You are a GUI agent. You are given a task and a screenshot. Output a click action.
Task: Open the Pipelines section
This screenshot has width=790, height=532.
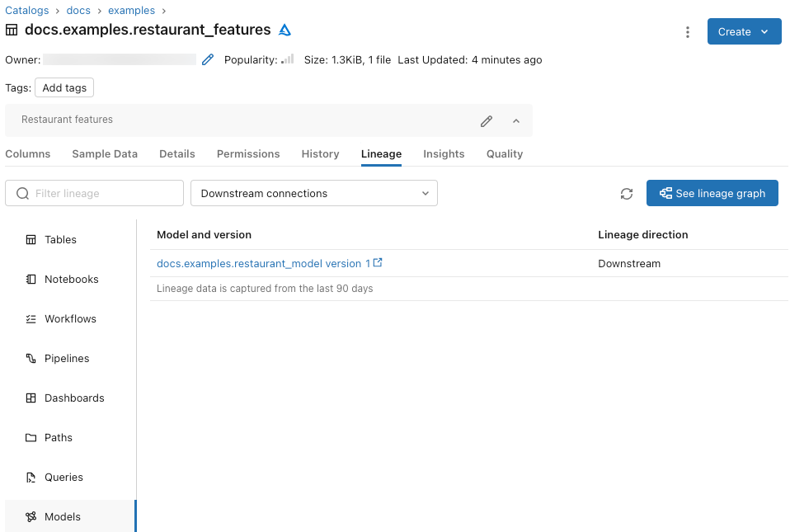pos(66,358)
